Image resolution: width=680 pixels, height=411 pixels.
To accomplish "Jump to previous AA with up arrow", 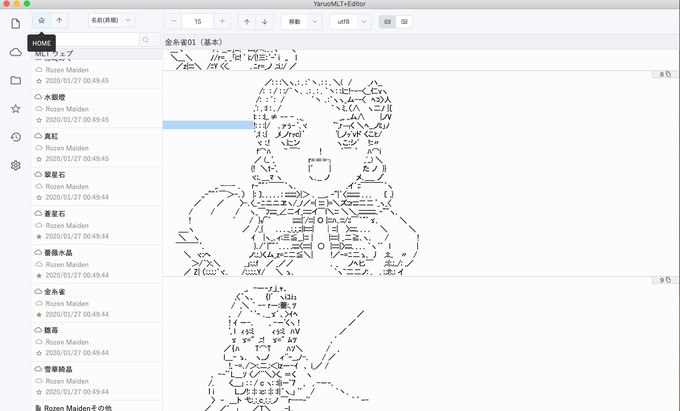I will click(247, 22).
